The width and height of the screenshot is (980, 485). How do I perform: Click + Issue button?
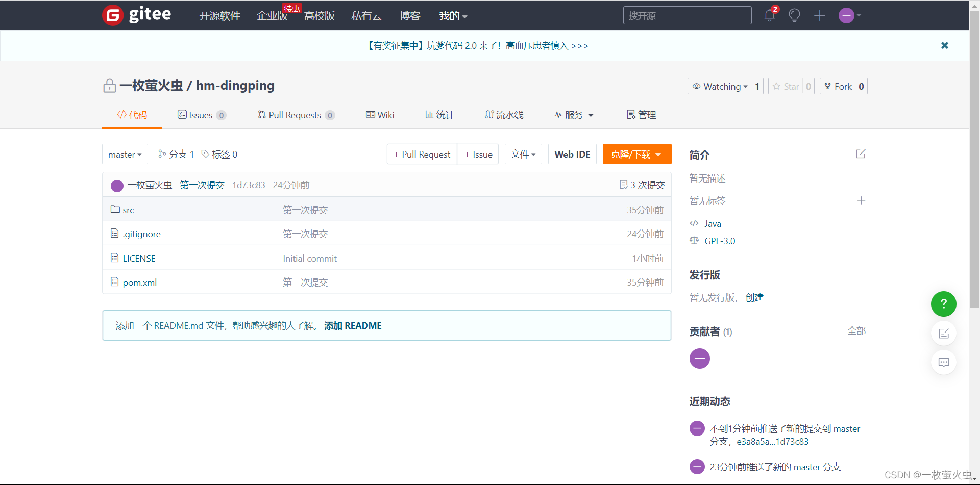(x=478, y=154)
